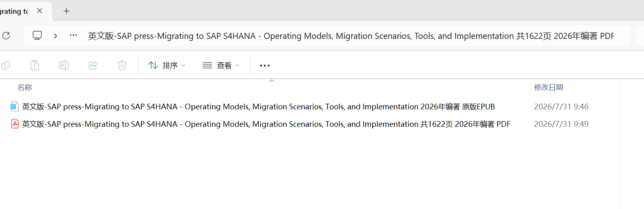Click the EPUB file type icon

(15, 107)
